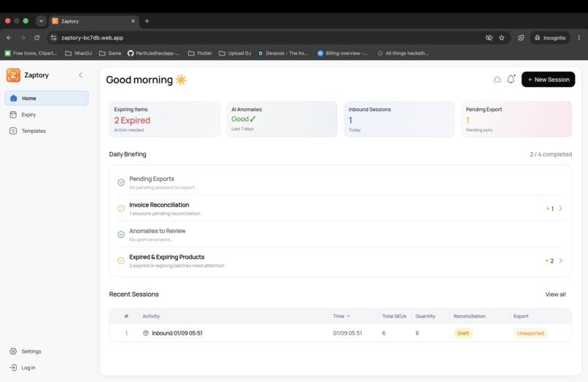Click the browser back arrow
Viewport: 588px width, 382px height.
pos(9,37)
